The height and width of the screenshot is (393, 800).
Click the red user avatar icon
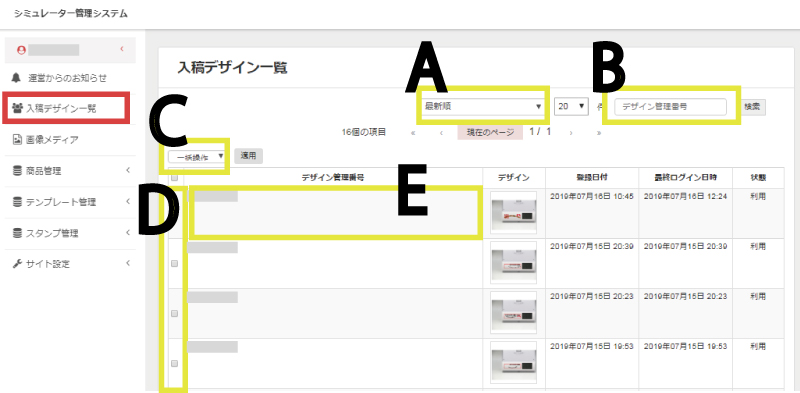point(21,50)
